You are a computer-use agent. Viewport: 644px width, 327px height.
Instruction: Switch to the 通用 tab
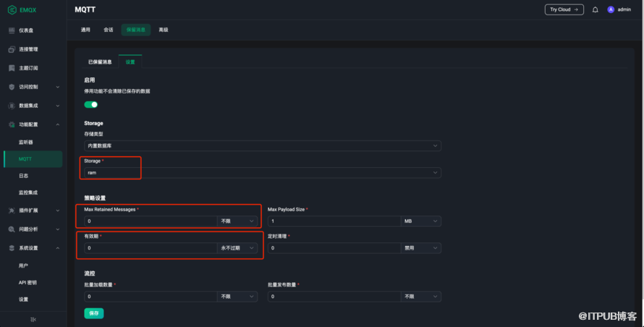[85, 30]
